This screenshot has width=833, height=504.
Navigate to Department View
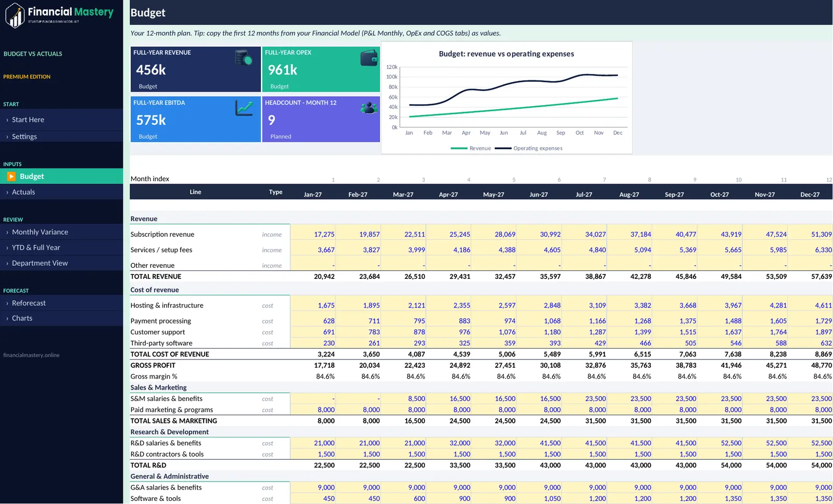[61, 263]
